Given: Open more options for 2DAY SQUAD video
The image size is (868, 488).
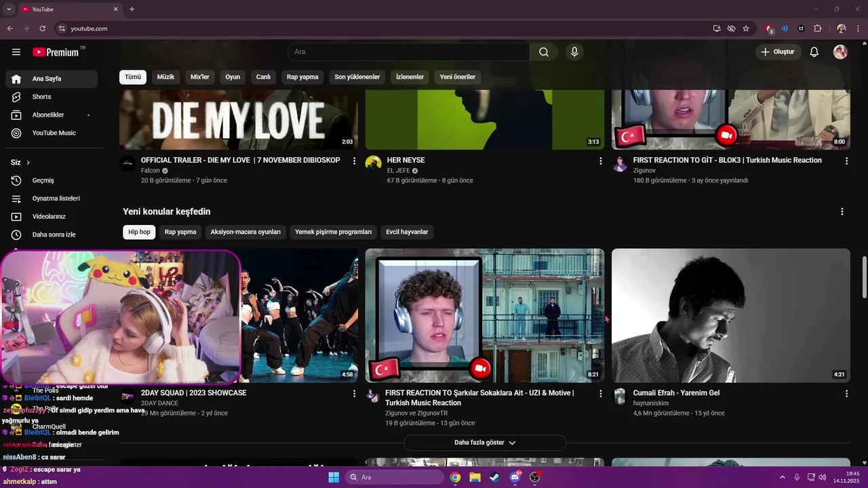Looking at the screenshot, I should [x=354, y=393].
